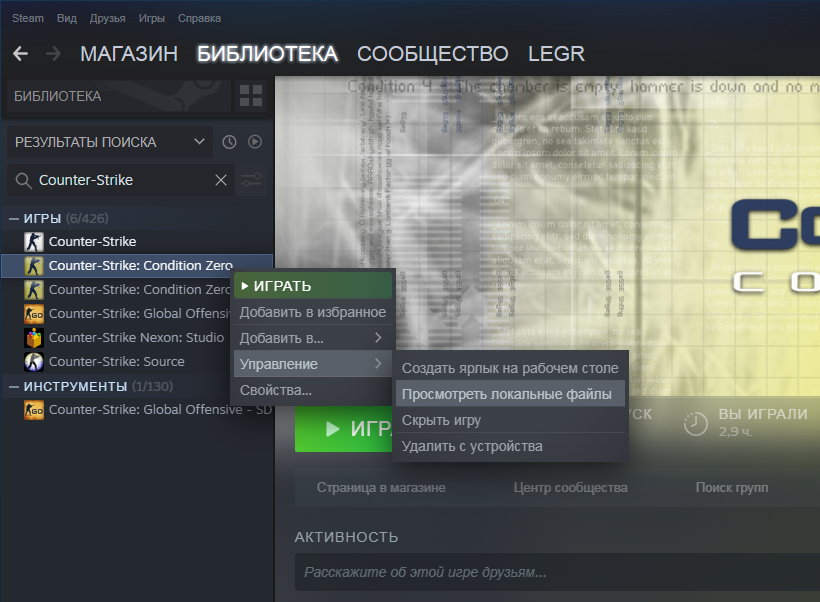Select Создать ярлык на рабочем столе
Viewport: 820px width, 602px height.
[510, 368]
